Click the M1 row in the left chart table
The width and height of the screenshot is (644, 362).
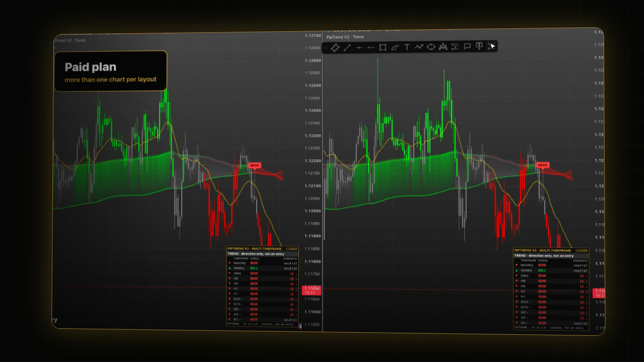pos(263,320)
